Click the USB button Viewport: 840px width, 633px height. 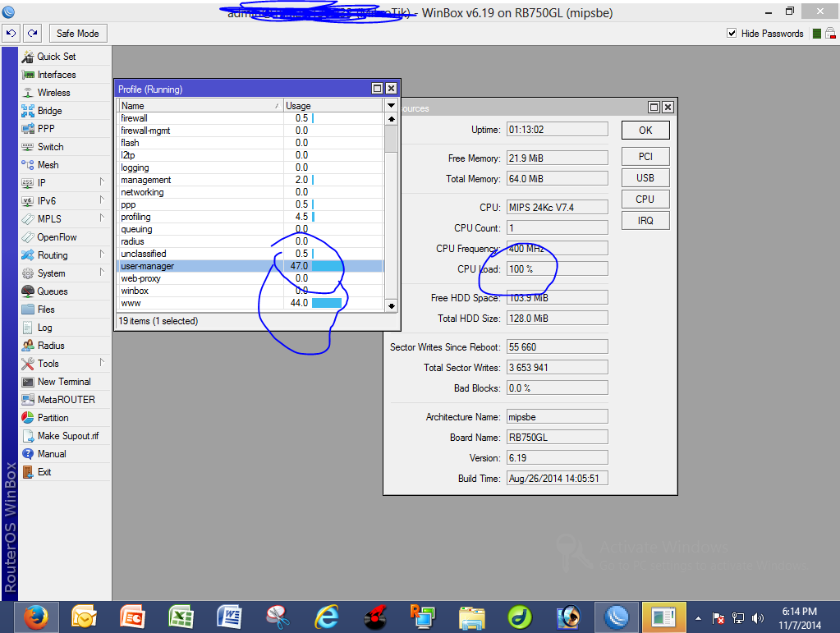(645, 178)
